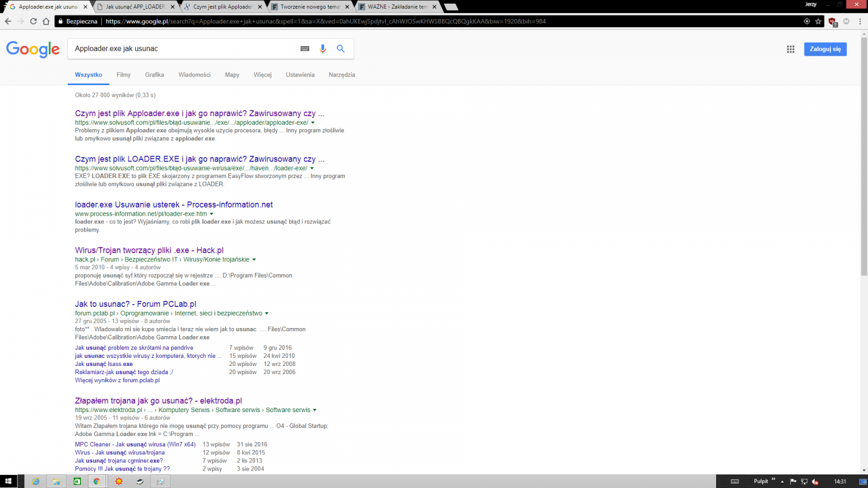Switch to the Grafika results tab

(155, 75)
